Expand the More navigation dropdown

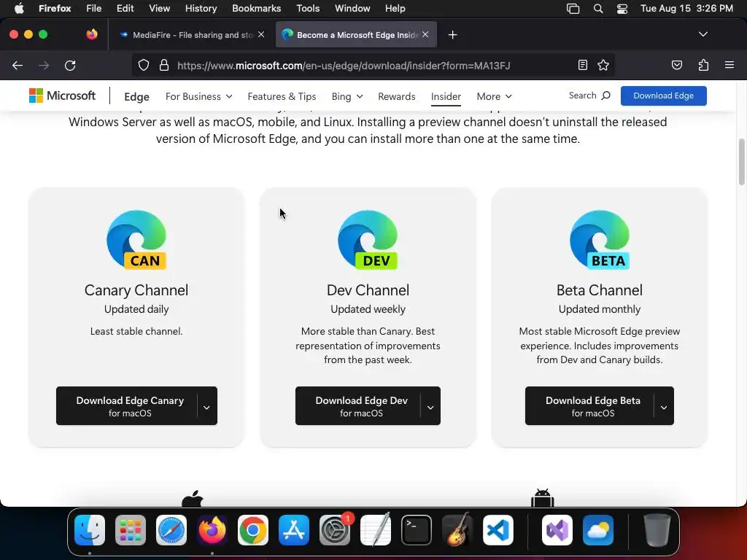tap(494, 96)
